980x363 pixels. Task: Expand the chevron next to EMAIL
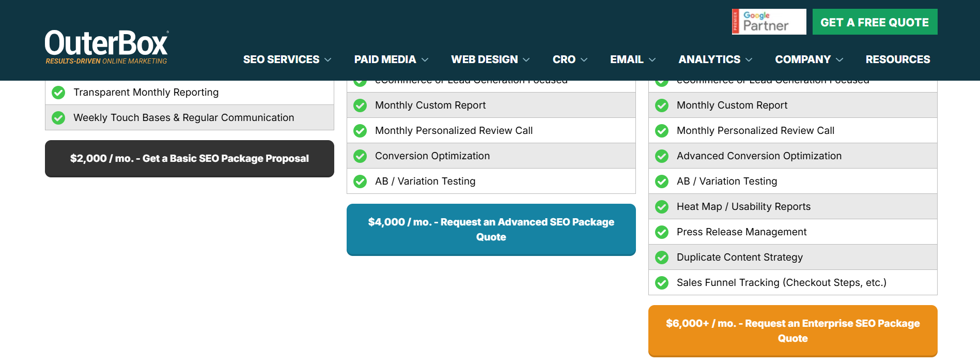tap(652, 60)
